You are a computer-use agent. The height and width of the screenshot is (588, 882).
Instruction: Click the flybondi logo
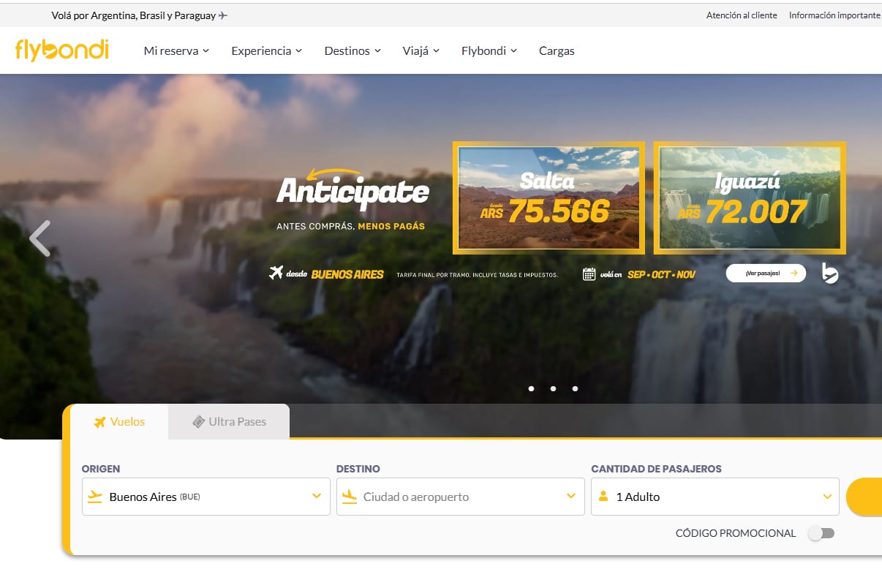coord(61,50)
